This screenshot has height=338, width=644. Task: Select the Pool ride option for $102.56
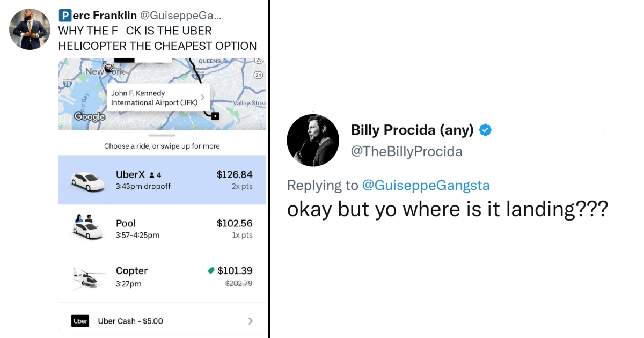[x=162, y=229]
